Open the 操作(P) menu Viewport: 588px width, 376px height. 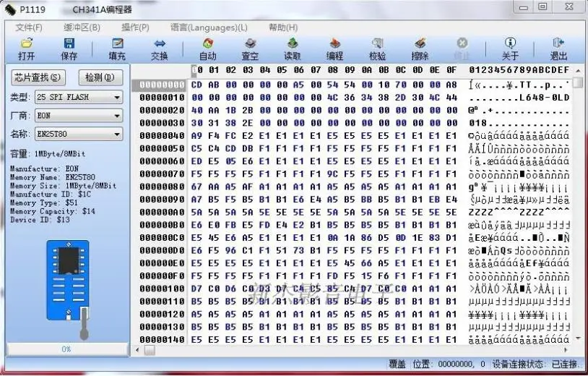(x=135, y=27)
